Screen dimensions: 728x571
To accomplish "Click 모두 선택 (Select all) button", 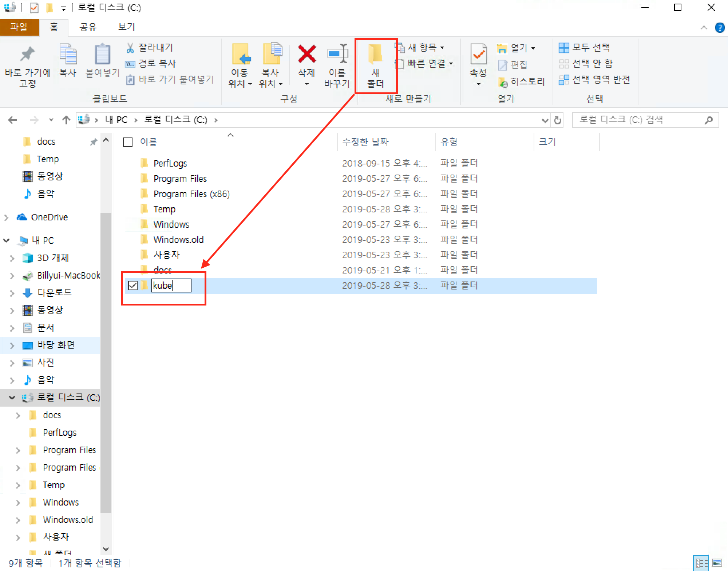I will pos(585,47).
